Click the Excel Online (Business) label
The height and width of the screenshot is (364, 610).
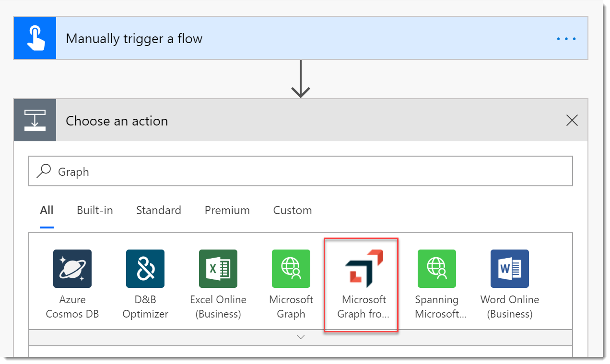pyautogui.click(x=218, y=307)
